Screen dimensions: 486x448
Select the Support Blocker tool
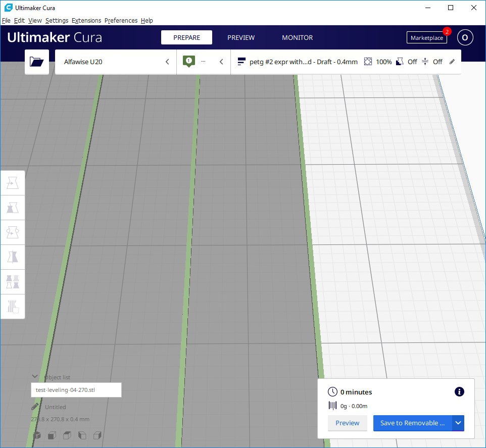(13, 307)
